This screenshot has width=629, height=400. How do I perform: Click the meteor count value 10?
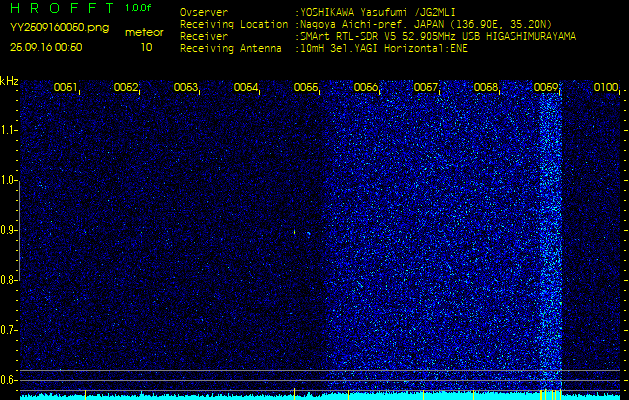pyautogui.click(x=146, y=47)
